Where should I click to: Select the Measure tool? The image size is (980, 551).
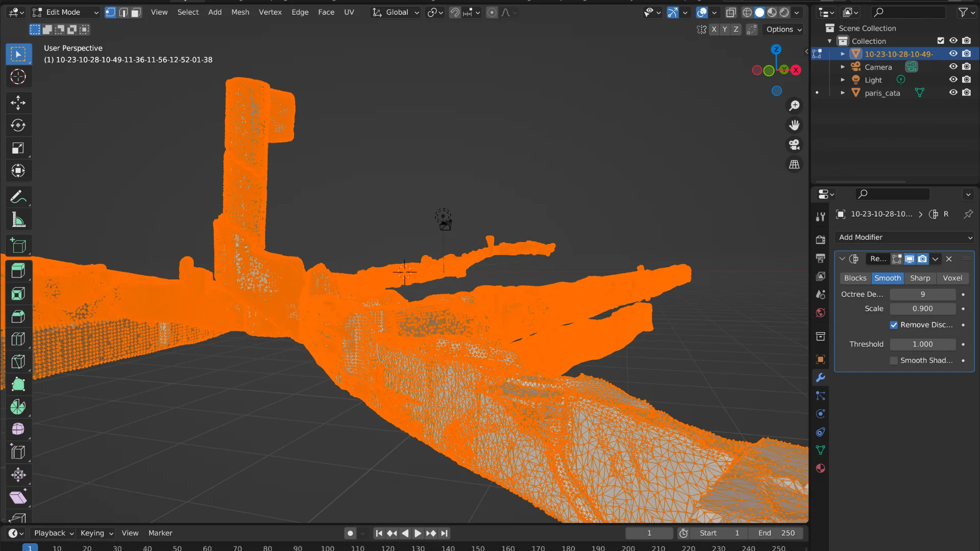coord(18,220)
